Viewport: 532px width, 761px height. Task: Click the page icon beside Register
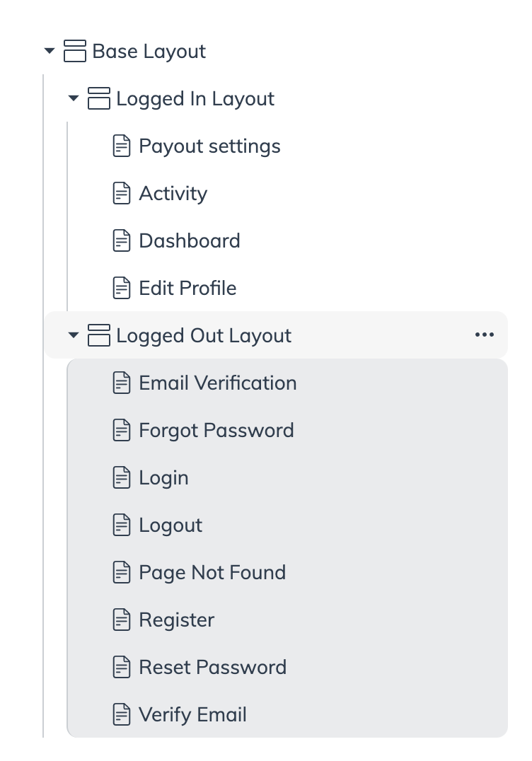[x=122, y=620]
